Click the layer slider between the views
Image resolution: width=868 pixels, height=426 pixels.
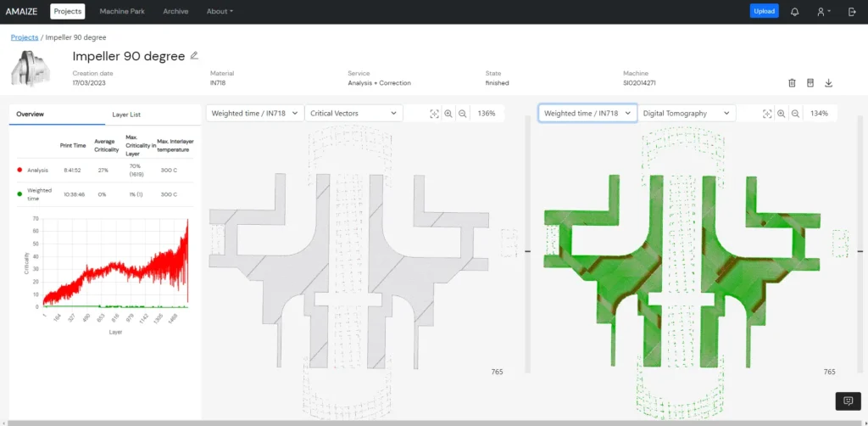(528, 251)
